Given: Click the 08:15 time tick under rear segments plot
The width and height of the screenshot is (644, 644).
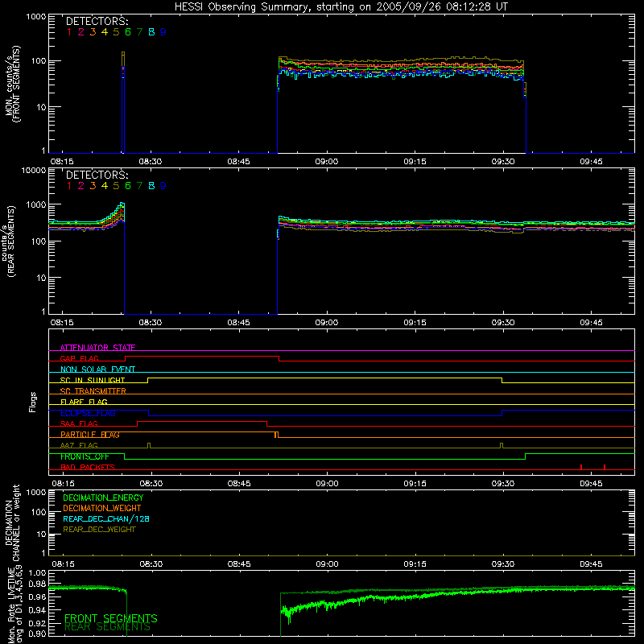Looking at the screenshot, I should [x=63, y=323].
